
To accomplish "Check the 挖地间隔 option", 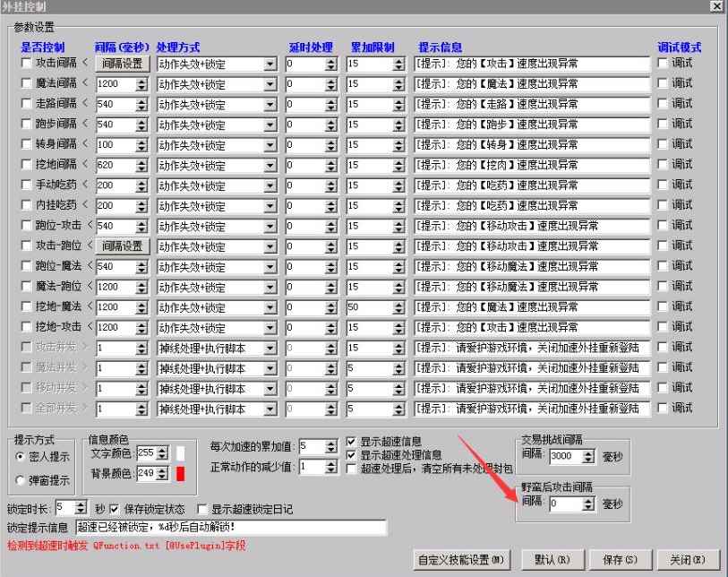I will coord(27,165).
